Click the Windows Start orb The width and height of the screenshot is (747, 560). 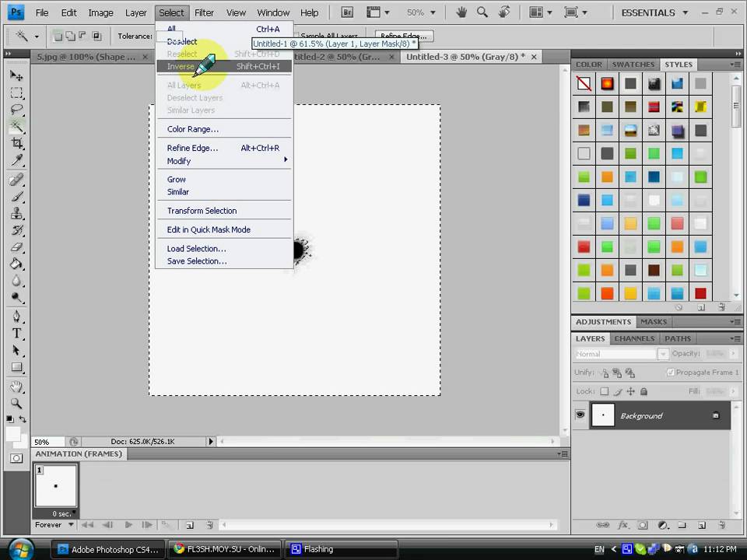tap(20, 548)
